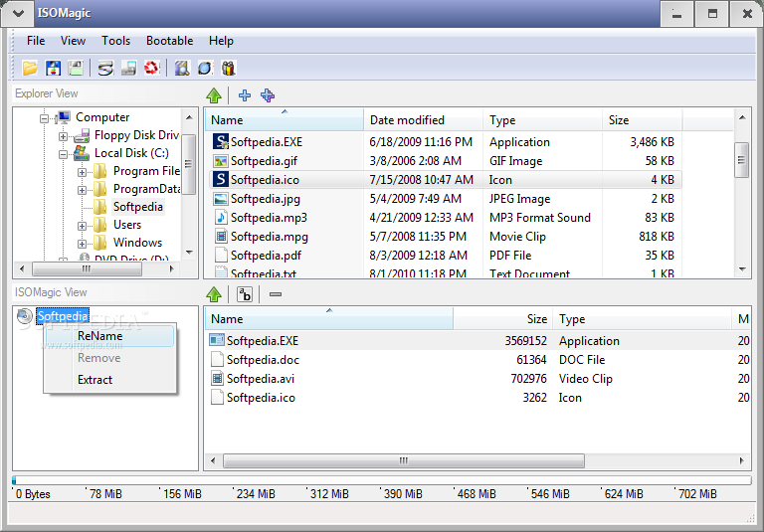Click the blue floppy save icon
Viewport: 764px width, 532px height.
point(53,68)
